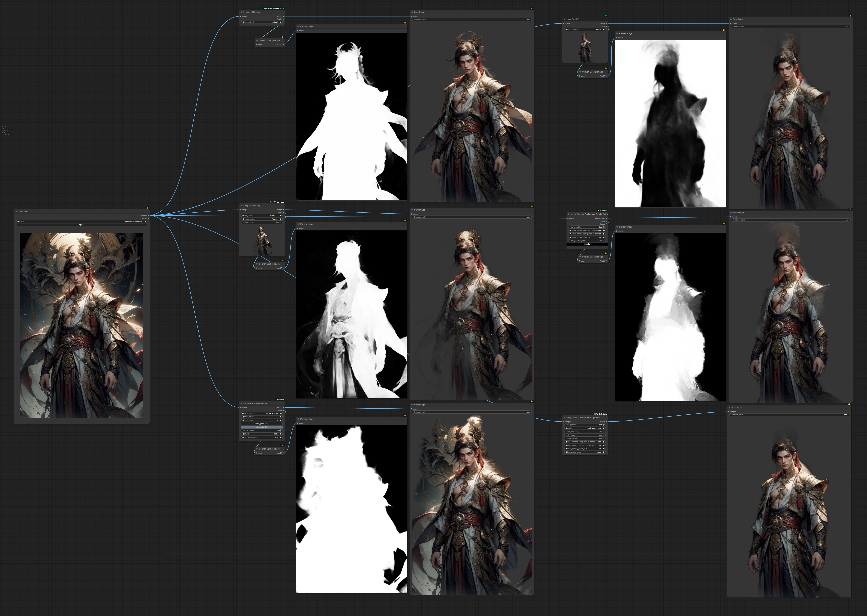Click the left arrow on detail_dilate
Viewport: 867px width, 616px height.
click(x=243, y=420)
